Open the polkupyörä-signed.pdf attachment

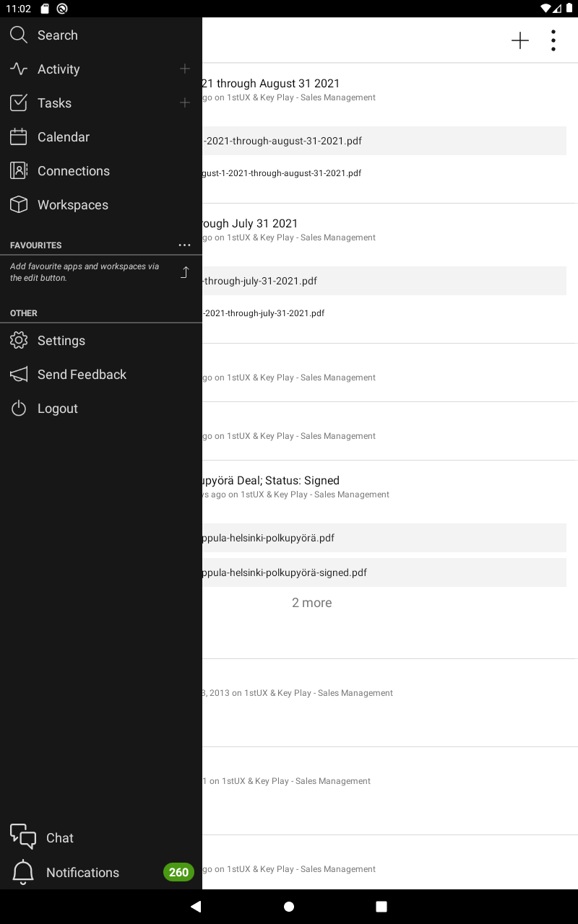point(384,572)
